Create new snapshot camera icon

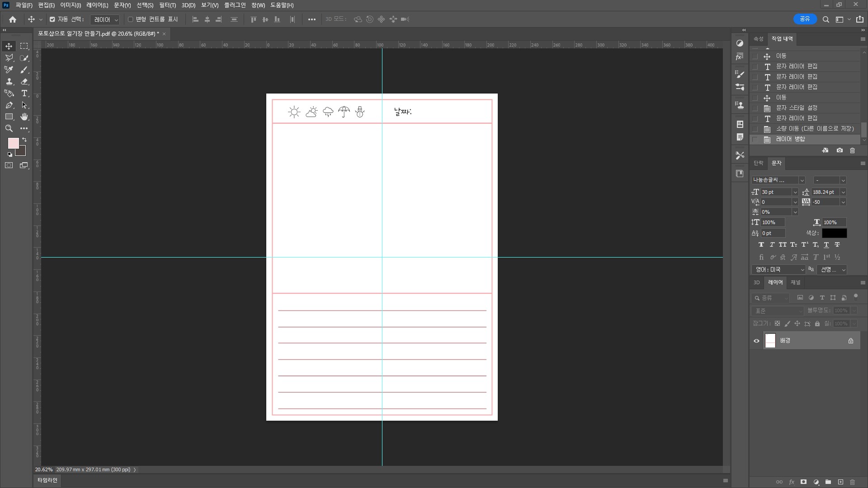coord(840,150)
